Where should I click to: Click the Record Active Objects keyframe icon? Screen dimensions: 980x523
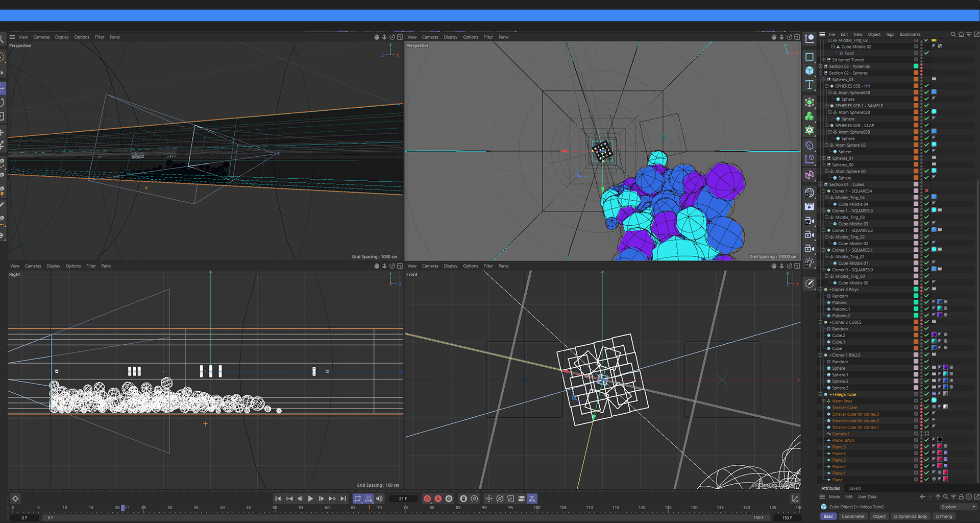[x=427, y=498]
